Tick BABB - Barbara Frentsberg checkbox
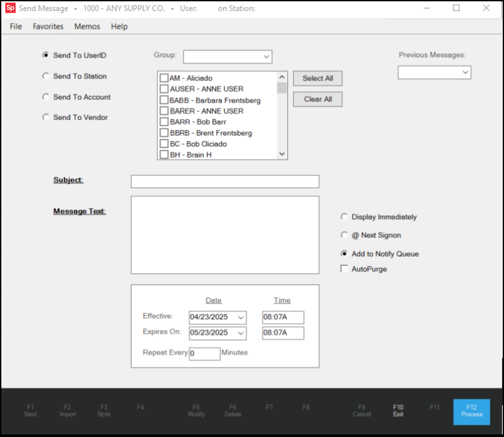504x437 pixels. coord(164,100)
